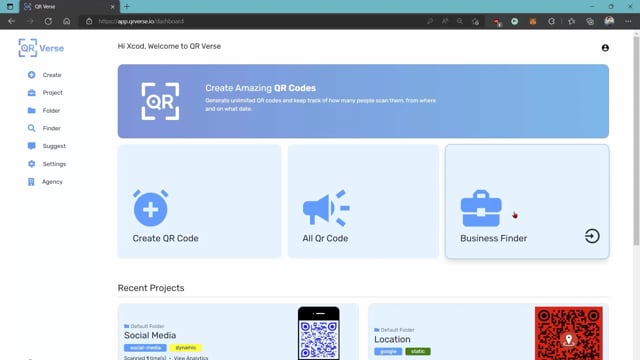Image resolution: width=640 pixels, height=360 pixels.
Task: Close the QR Verse tab
Action: pyautogui.click(x=113, y=7)
